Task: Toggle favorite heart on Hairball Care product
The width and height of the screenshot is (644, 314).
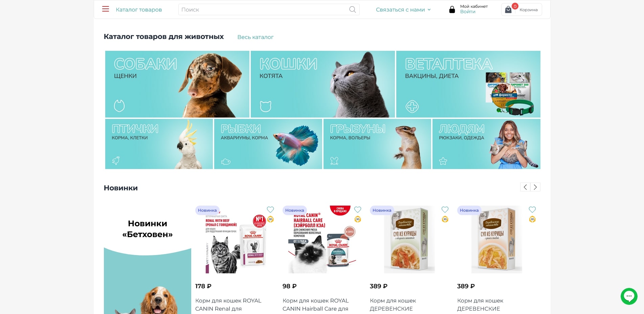Action: click(x=358, y=210)
